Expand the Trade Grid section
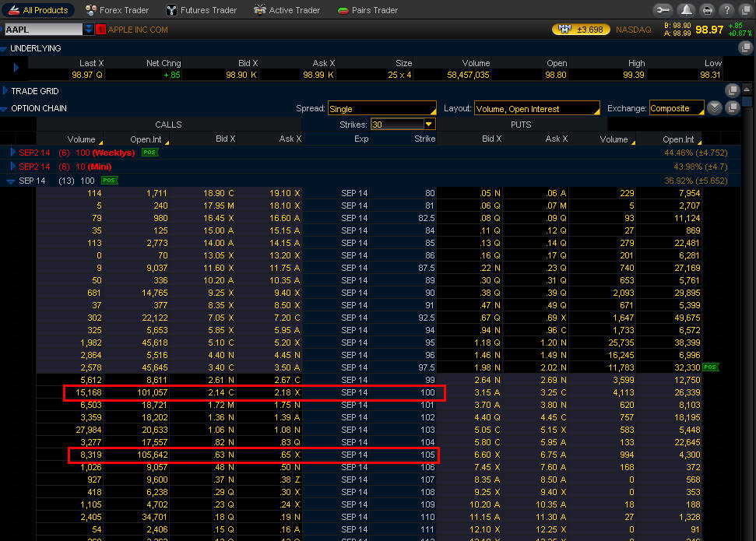 coord(5,91)
